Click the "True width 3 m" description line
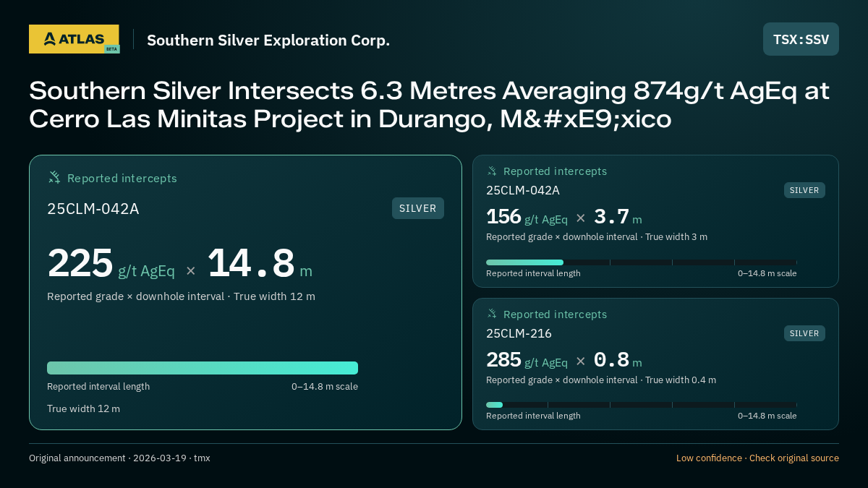Viewport: 868px width, 488px height. pos(597,236)
